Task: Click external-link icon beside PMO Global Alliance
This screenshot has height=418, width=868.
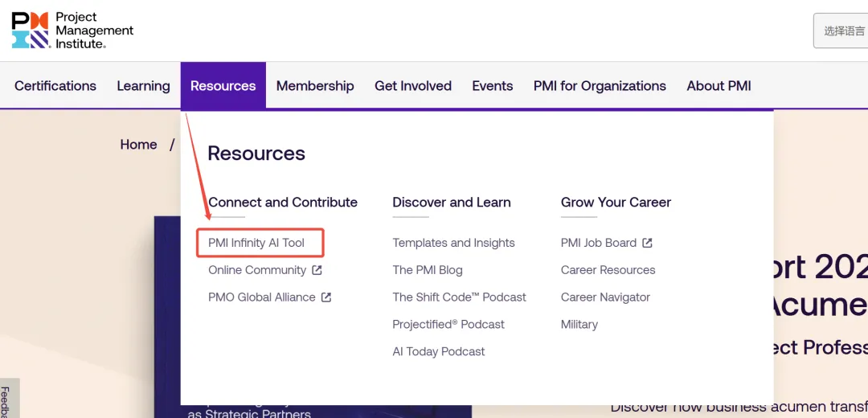Action: (x=326, y=297)
